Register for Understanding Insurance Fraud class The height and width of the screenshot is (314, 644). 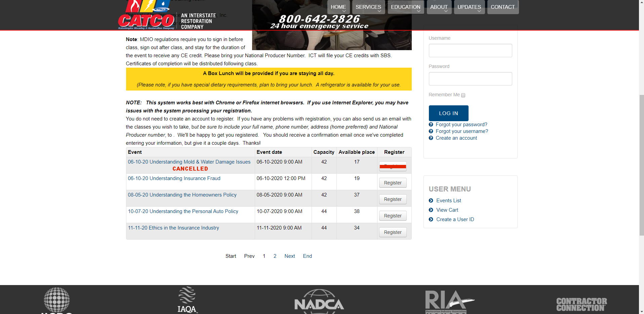pyautogui.click(x=393, y=183)
